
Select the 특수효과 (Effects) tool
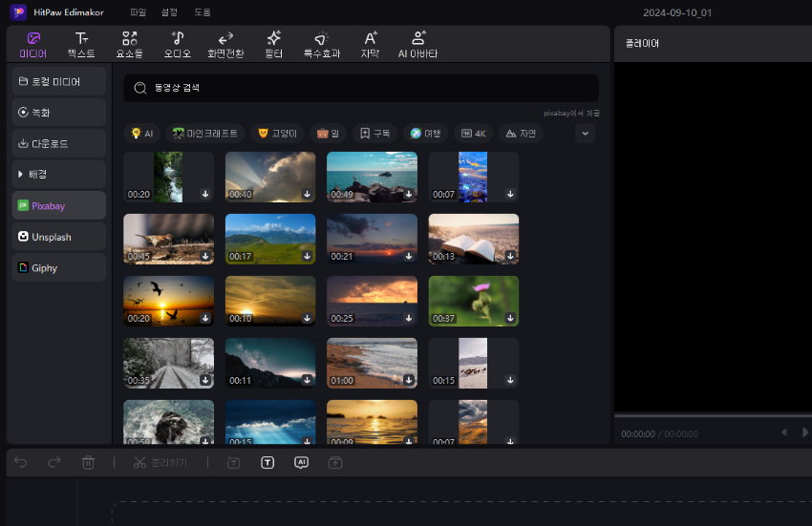321,44
